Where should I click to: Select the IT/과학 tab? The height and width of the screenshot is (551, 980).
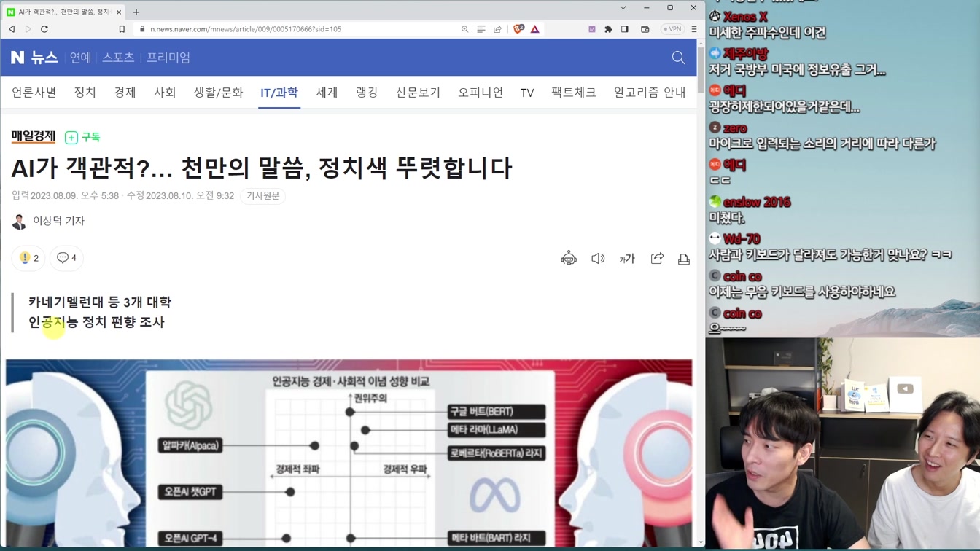click(x=279, y=93)
